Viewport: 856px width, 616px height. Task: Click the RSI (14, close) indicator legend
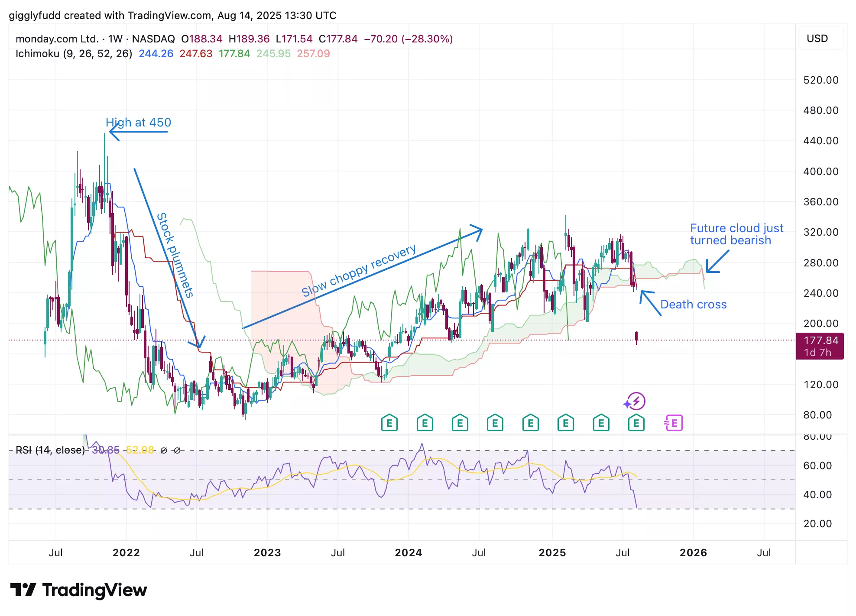[x=50, y=450]
